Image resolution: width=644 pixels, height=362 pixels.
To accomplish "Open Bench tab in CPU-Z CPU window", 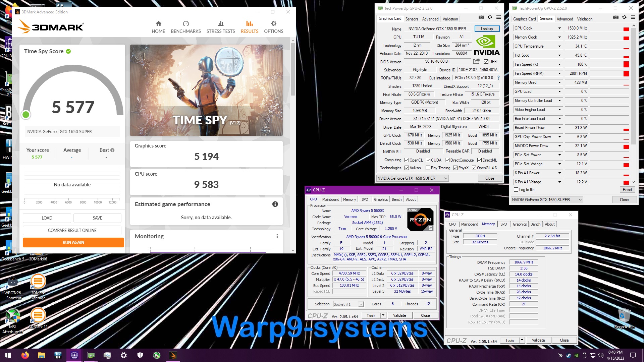I will click(x=396, y=199).
